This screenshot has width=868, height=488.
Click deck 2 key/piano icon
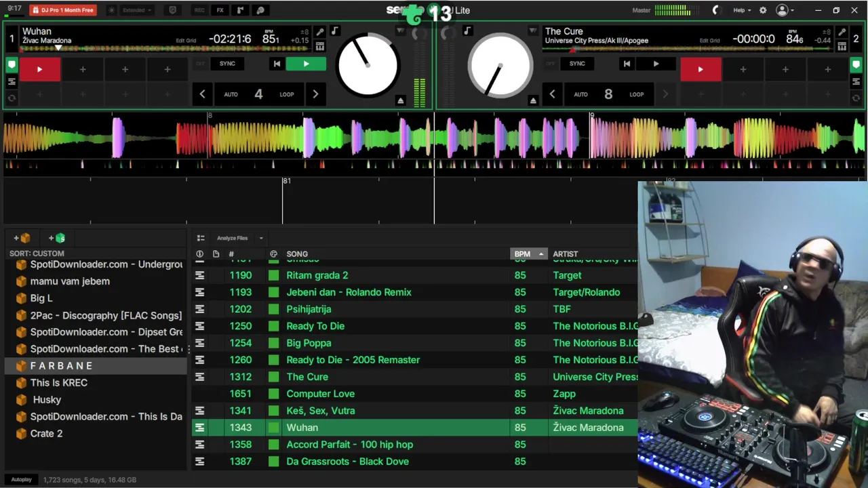842,46
